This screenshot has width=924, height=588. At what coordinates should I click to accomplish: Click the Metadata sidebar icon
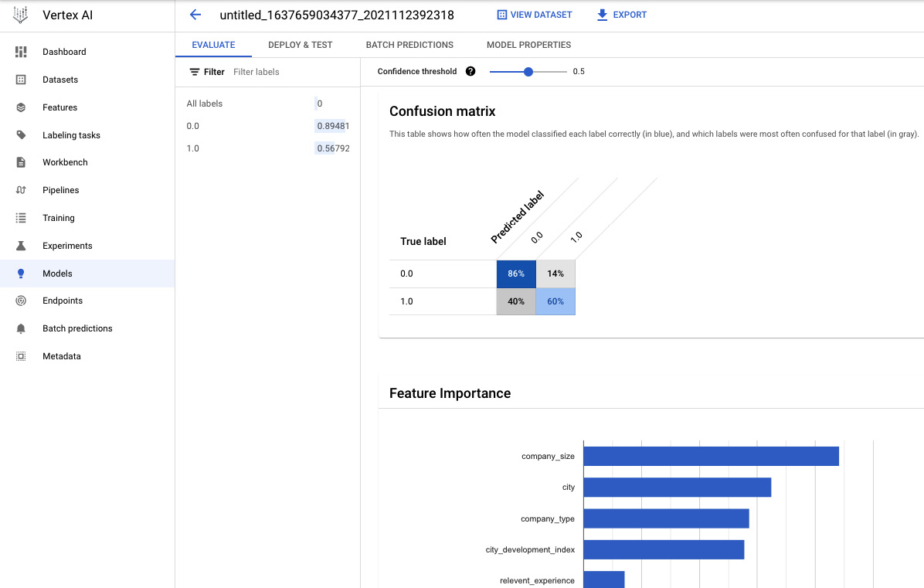[21, 356]
